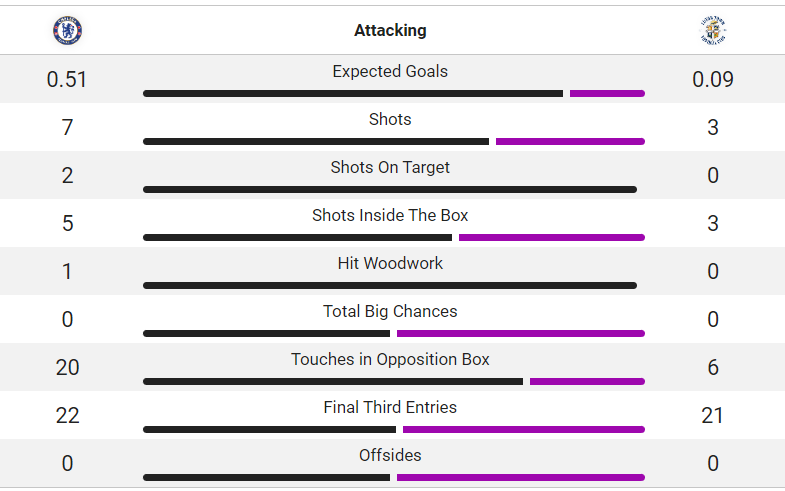
Task: Click the Luton Town club crest icon
Action: pos(712,31)
